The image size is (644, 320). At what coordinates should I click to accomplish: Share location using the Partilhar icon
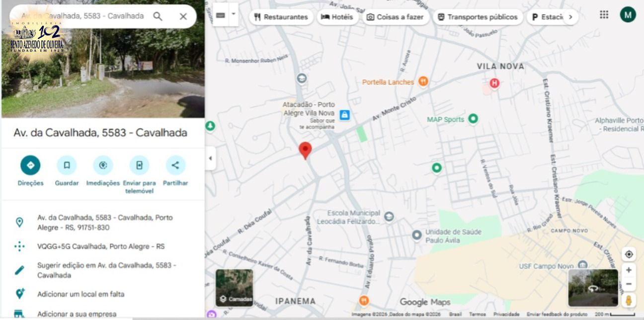click(x=175, y=165)
